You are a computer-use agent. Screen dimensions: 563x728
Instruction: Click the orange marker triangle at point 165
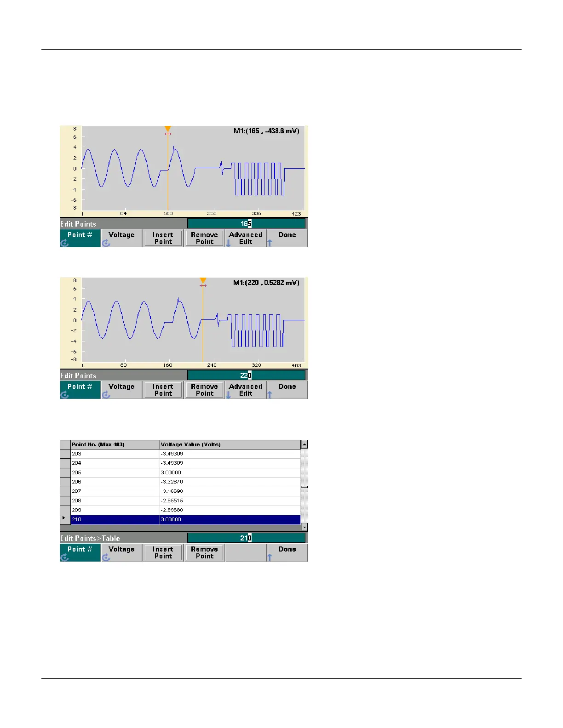[x=168, y=129]
